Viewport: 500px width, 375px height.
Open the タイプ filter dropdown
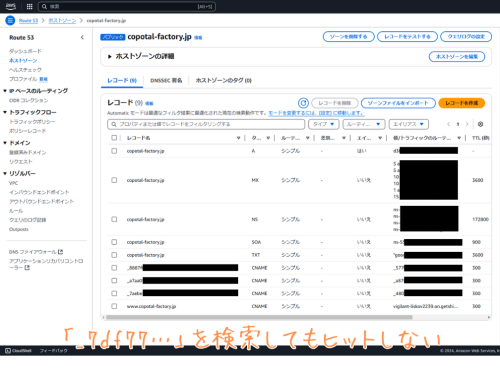[323, 124]
